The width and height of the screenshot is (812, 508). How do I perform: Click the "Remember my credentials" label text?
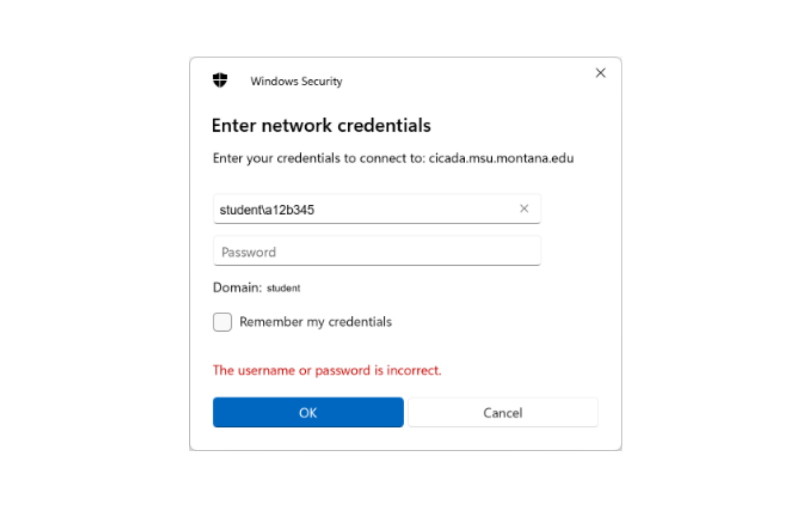[x=315, y=322]
